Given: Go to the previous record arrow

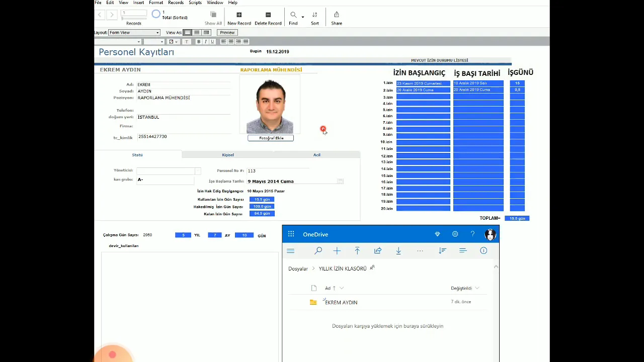Looking at the screenshot, I should 100,15.
